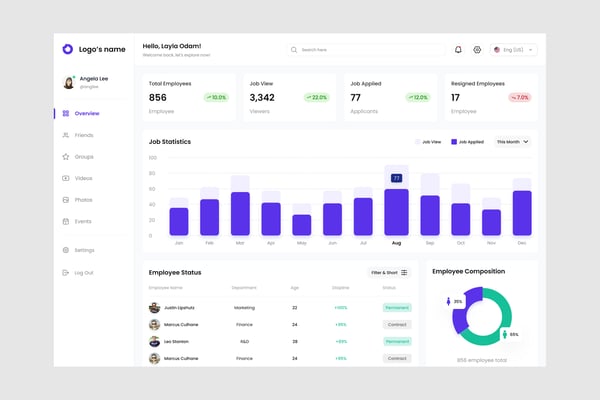Focus the Search here input field
Viewport: 600px width, 400px height.
pos(366,50)
